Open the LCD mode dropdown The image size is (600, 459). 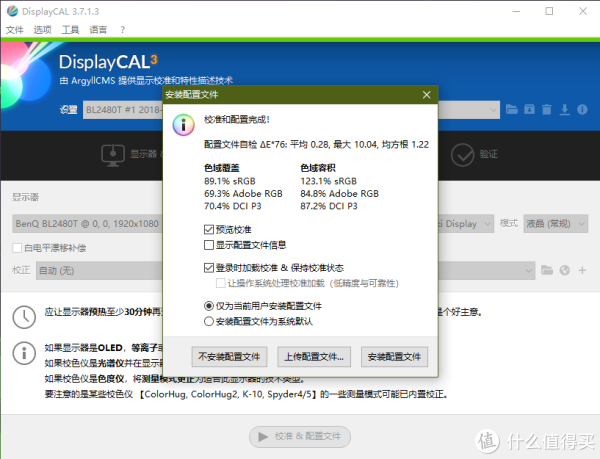coord(556,224)
